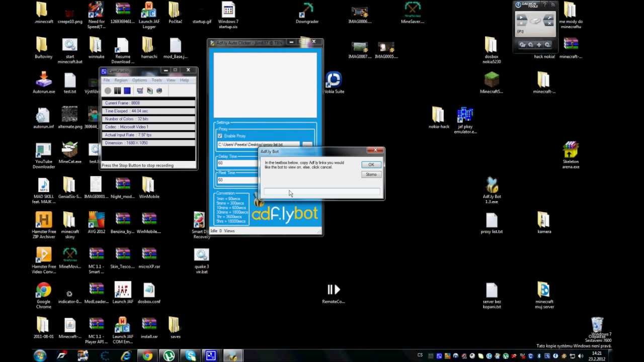The image size is (644, 362).
Task: Click the Record button in CamStudio toolbar
Action: (108, 90)
